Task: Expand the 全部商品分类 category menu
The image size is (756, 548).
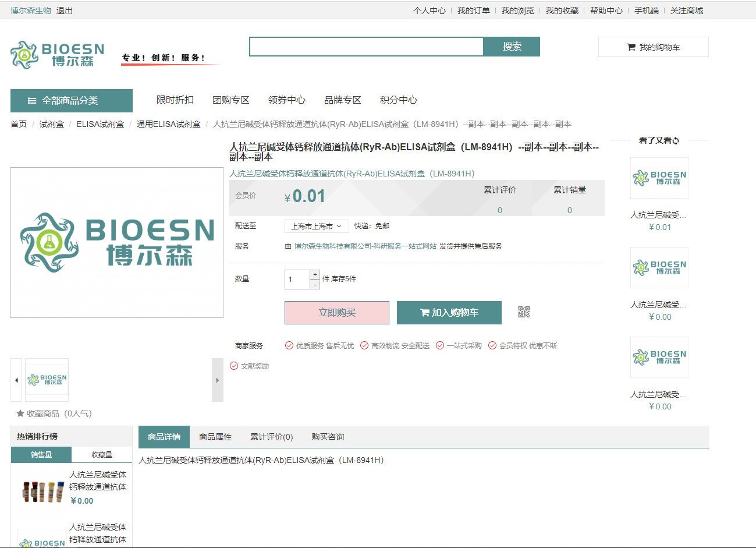Action: tap(72, 101)
